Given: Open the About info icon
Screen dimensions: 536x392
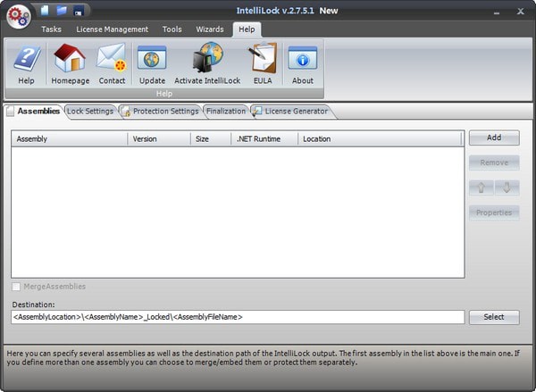Looking at the screenshot, I should pyautogui.click(x=303, y=64).
